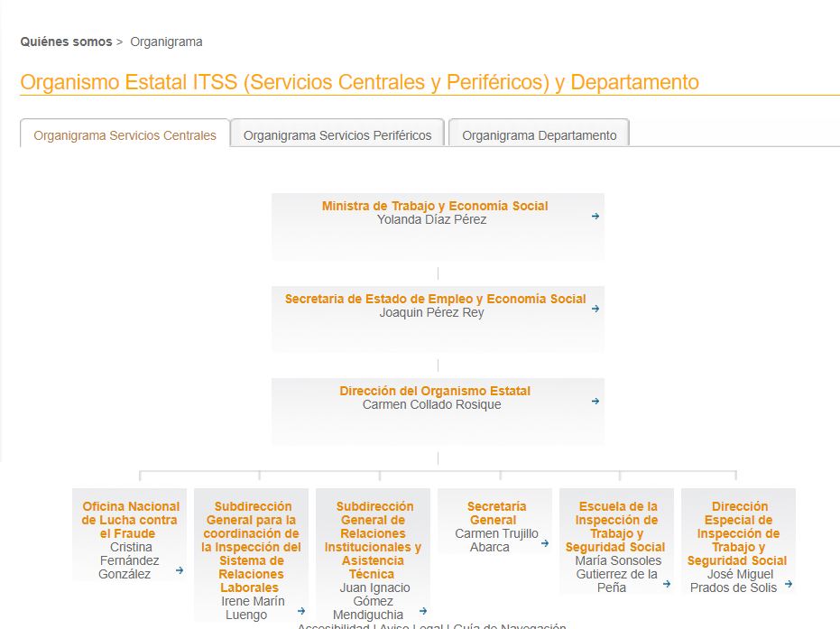Image resolution: width=840 pixels, height=629 pixels.
Task: Select Secretaría General heading link
Action: pyautogui.click(x=496, y=513)
